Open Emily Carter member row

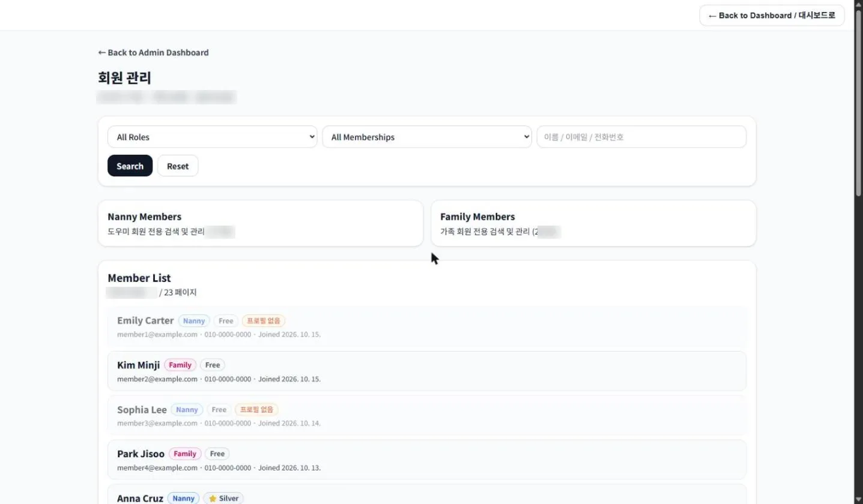(427, 326)
